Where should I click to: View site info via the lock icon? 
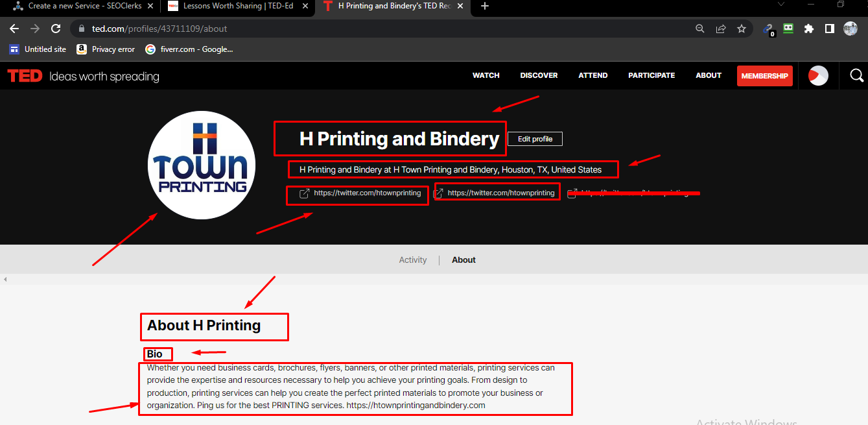pos(81,29)
